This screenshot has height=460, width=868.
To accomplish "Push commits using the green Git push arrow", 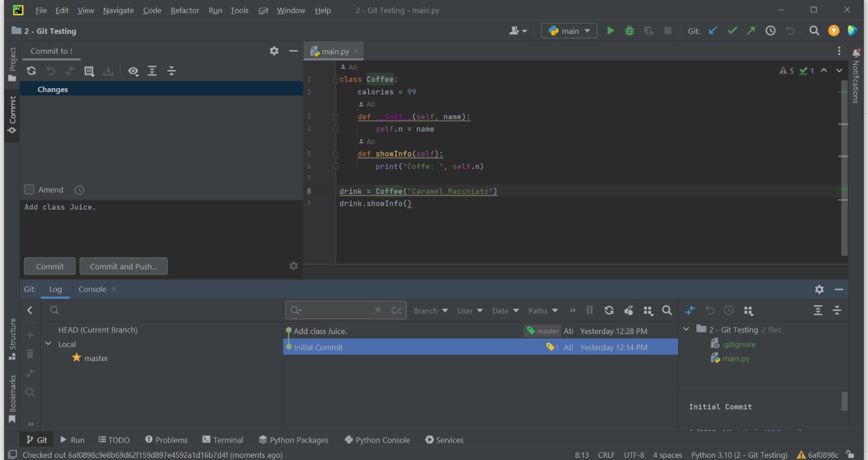I will [751, 31].
